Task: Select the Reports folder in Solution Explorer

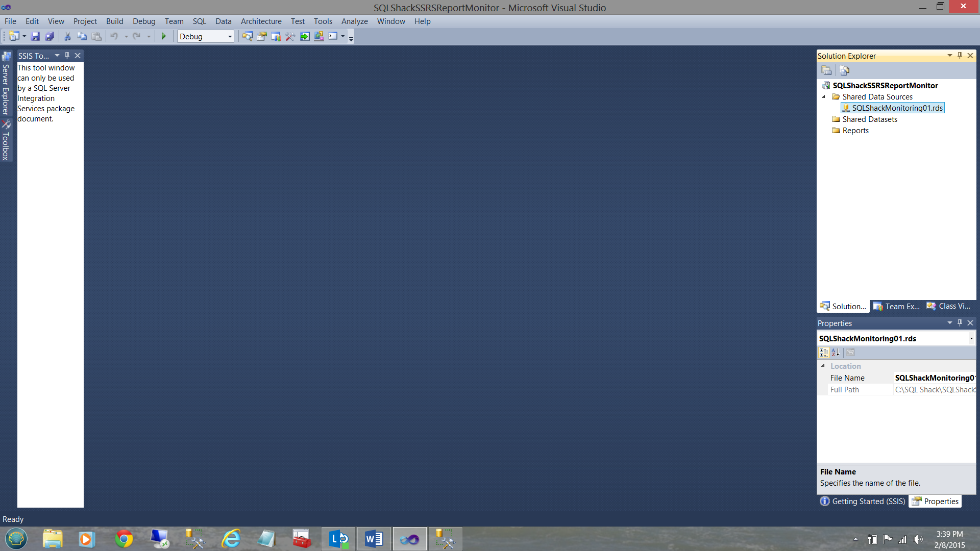Action: tap(855, 131)
